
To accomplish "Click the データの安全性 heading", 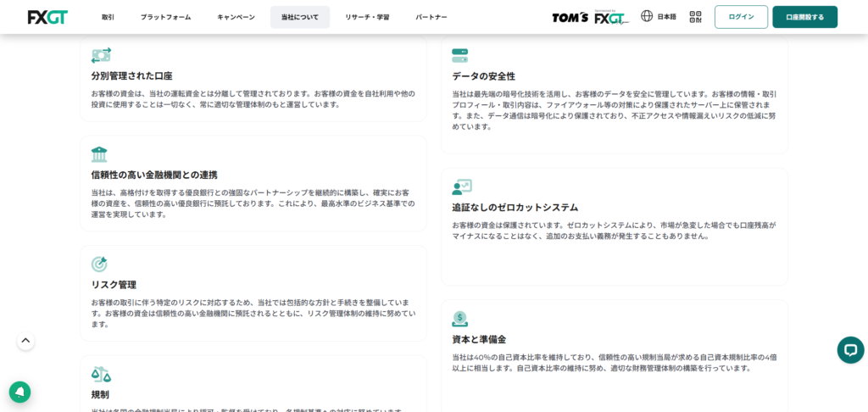I will (483, 76).
